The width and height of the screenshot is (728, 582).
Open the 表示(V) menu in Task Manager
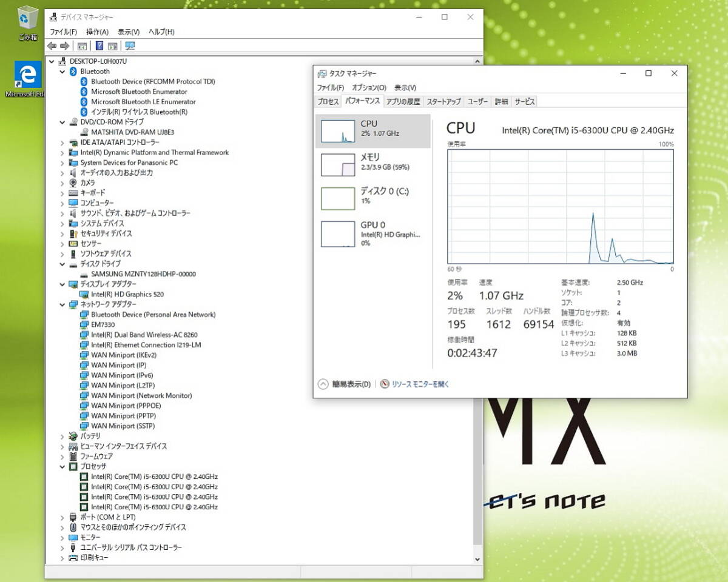405,88
